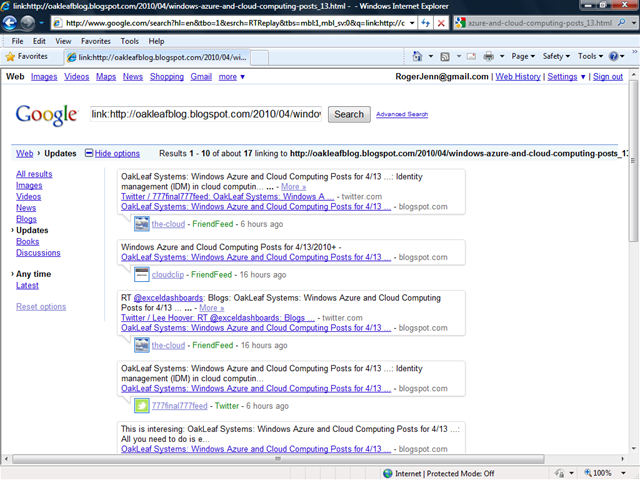Click the @exceldashboards mention link

pyautogui.click(x=168, y=298)
